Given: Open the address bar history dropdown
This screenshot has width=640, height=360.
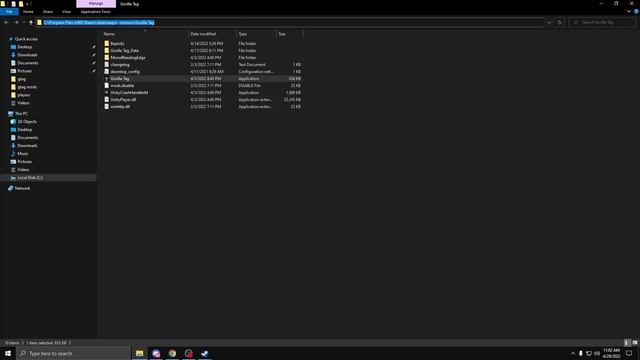Looking at the screenshot, I should click(x=549, y=22).
